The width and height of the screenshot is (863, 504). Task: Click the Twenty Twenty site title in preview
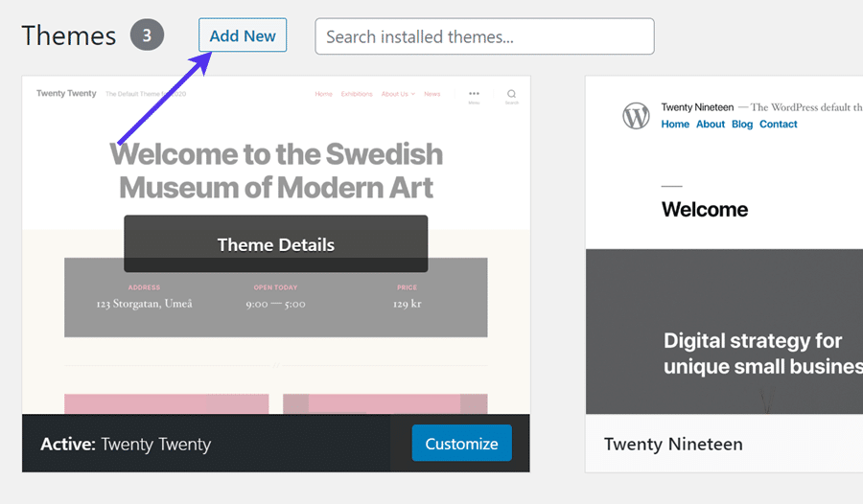pos(66,94)
